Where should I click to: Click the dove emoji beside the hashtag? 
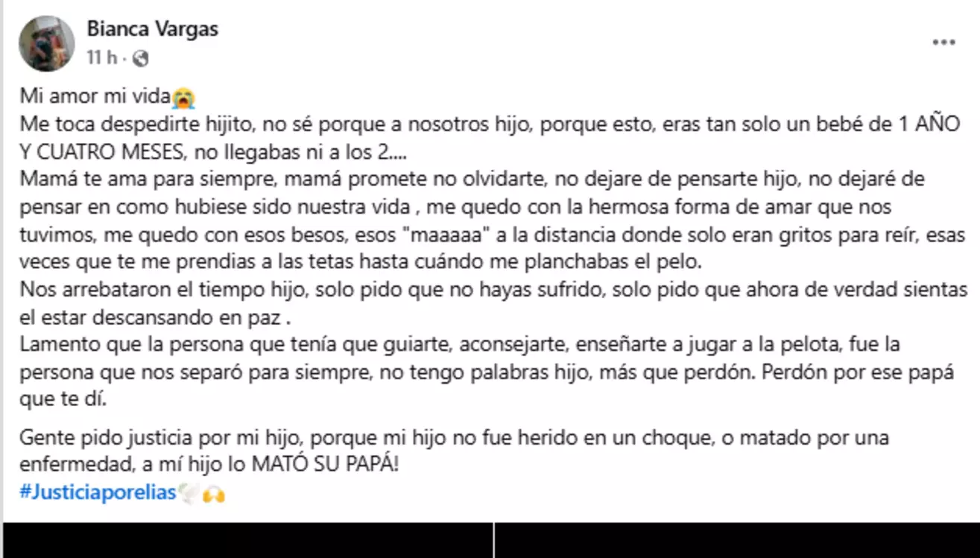pyautogui.click(x=187, y=493)
